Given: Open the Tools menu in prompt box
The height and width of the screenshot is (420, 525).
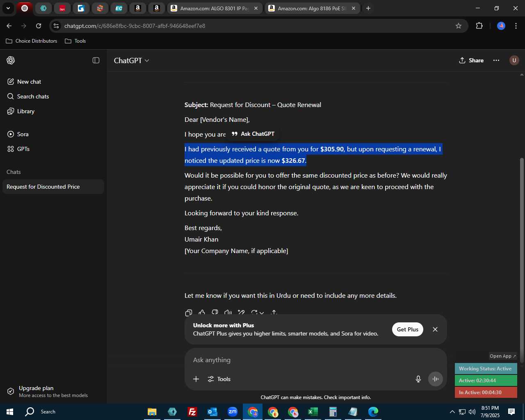Looking at the screenshot, I should pyautogui.click(x=219, y=379).
